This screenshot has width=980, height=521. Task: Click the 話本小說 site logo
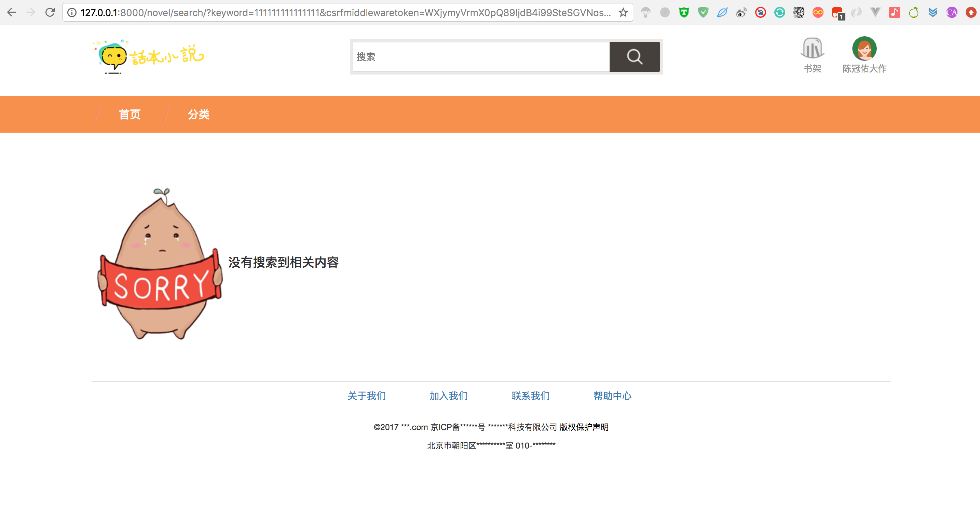[149, 56]
